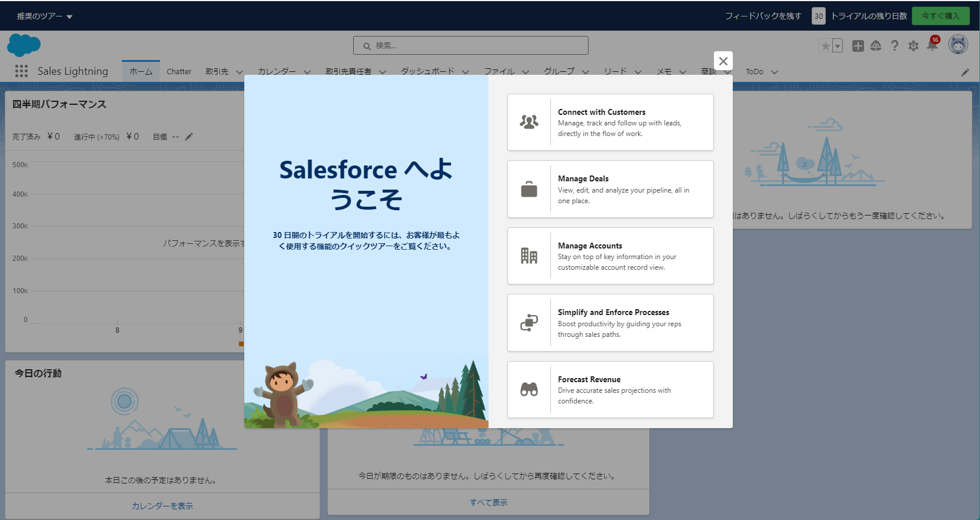Open the favorites list dropdown arrow

tap(837, 46)
